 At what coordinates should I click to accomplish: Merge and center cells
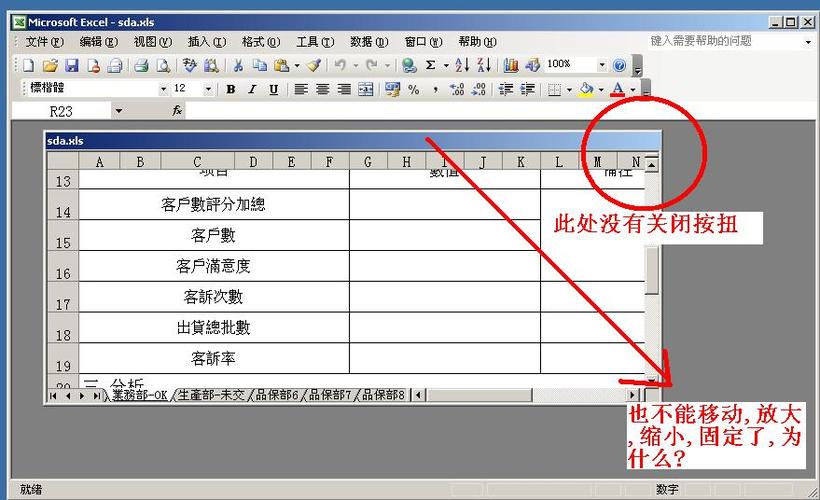tap(366, 89)
